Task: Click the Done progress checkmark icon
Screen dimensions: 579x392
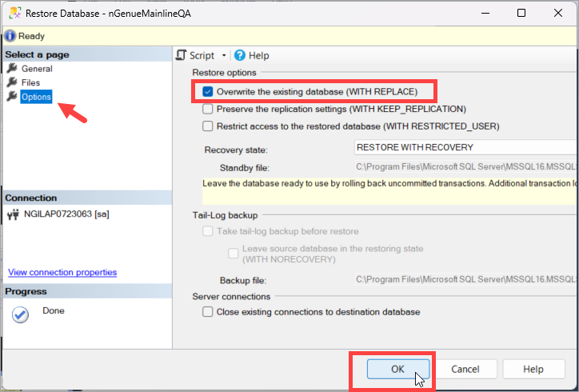Action: [20, 314]
